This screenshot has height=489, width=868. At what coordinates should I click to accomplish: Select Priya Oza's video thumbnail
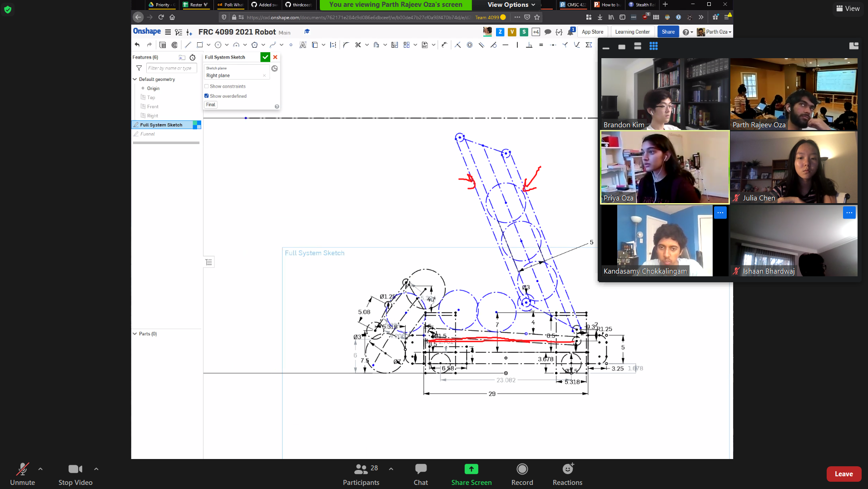coord(665,167)
